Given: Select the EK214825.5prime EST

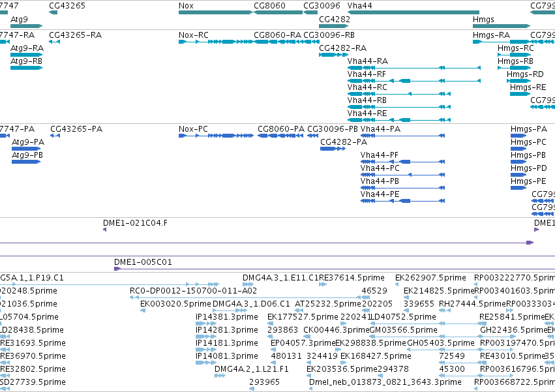Looking at the screenshot, I should [x=406, y=297].
